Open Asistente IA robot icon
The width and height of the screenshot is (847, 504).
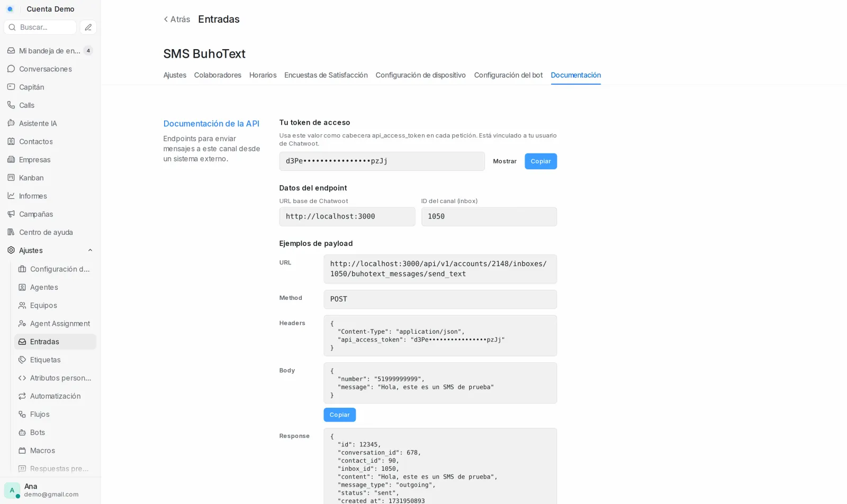11,123
